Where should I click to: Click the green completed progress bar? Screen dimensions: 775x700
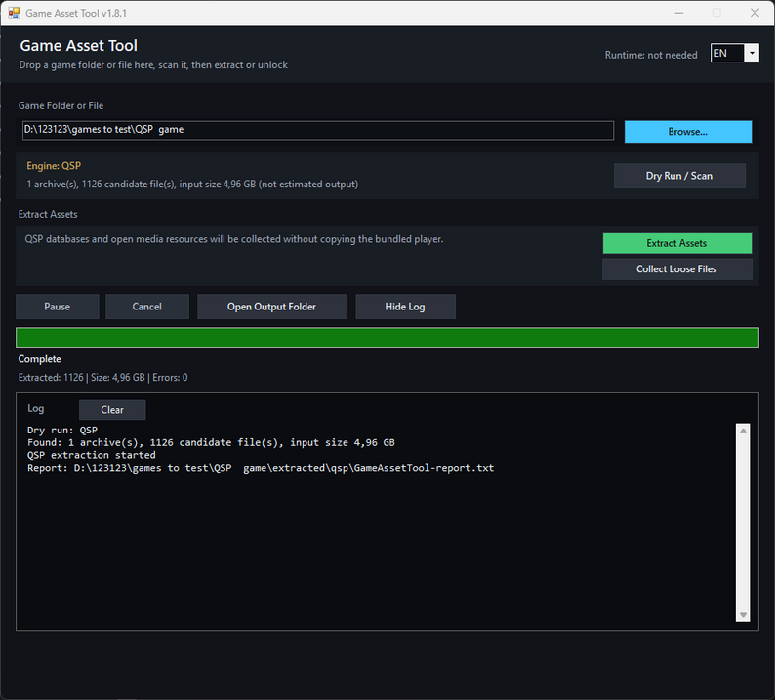(387, 337)
